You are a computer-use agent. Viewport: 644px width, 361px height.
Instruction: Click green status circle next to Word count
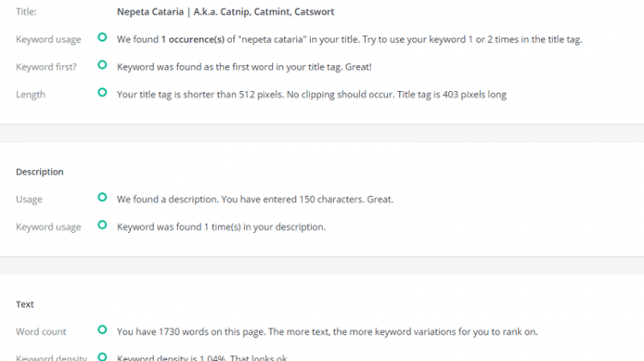pyautogui.click(x=102, y=330)
